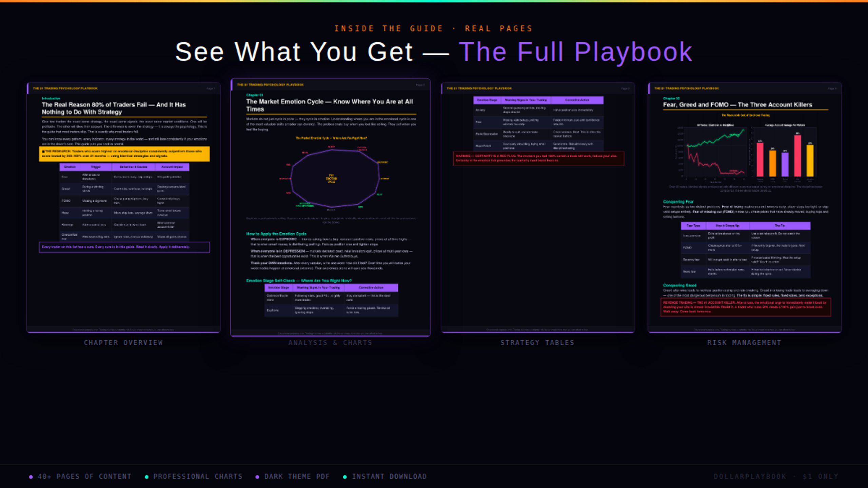Click the emotion cycle polygon diagram

334,178
